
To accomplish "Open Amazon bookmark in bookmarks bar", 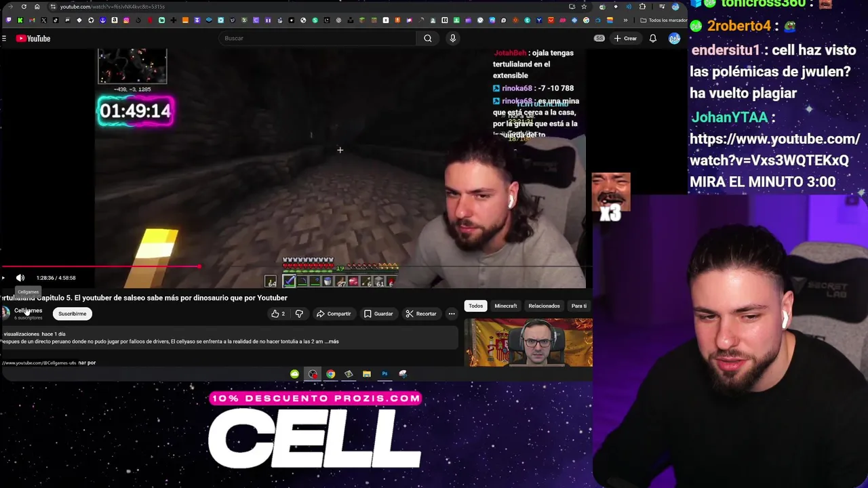I will point(115,20).
